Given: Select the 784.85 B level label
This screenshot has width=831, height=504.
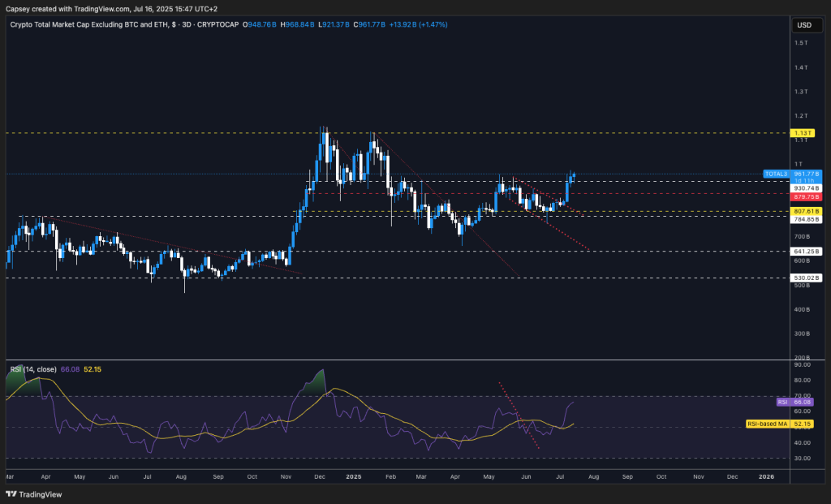Looking at the screenshot, I should [x=805, y=218].
